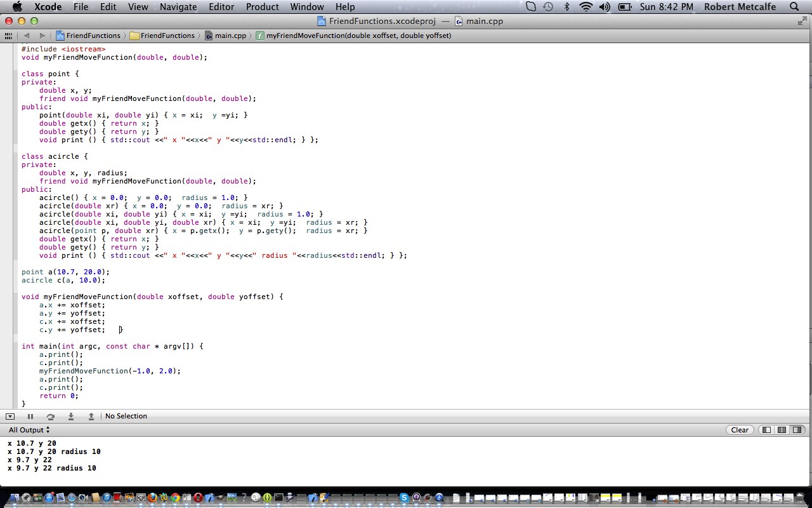812x508 pixels.
Task: Open the Apple menu
Action: (17, 7)
